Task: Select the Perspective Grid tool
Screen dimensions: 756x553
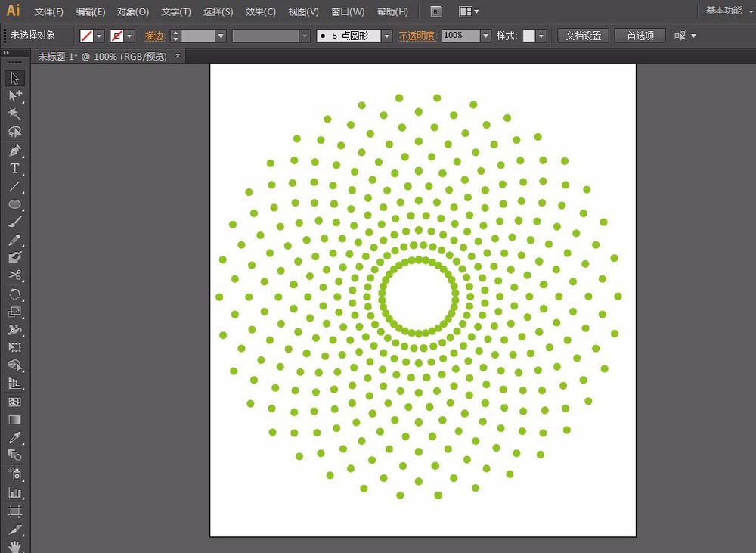Action: click(14, 384)
